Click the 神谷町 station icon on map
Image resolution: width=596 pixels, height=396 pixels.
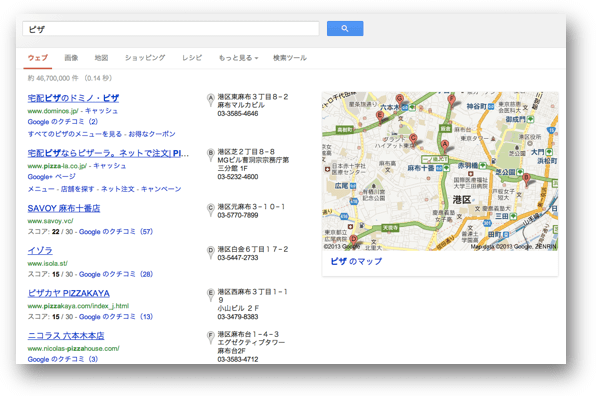click(x=491, y=107)
